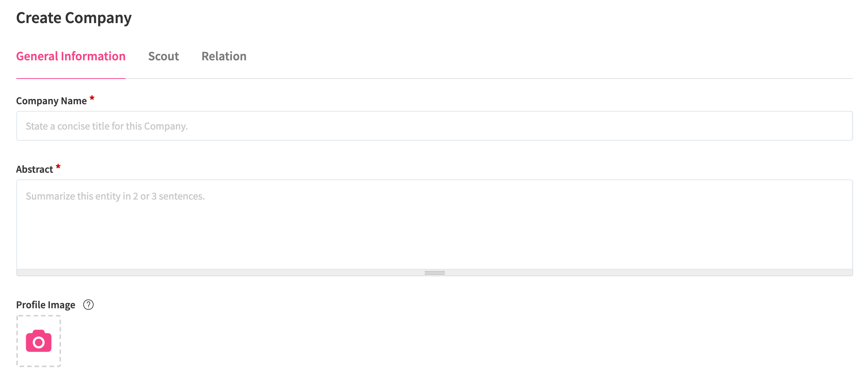Image resolution: width=868 pixels, height=379 pixels.
Task: Click the Company Name placeholder text
Action: click(x=106, y=126)
